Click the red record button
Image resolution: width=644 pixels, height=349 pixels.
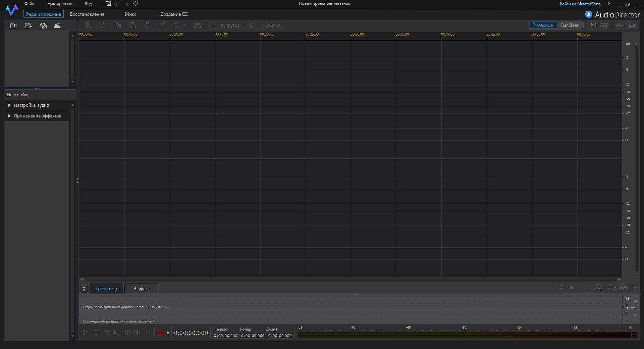(x=160, y=333)
